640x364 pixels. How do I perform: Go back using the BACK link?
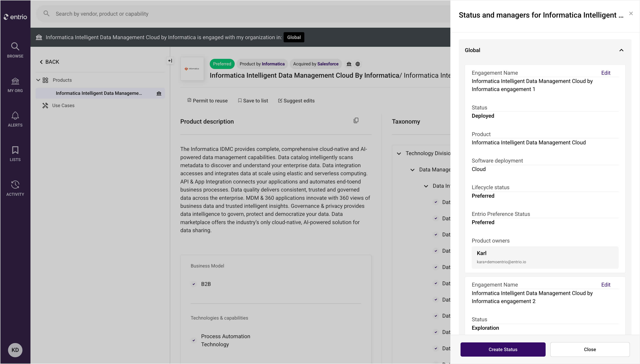[x=50, y=62]
